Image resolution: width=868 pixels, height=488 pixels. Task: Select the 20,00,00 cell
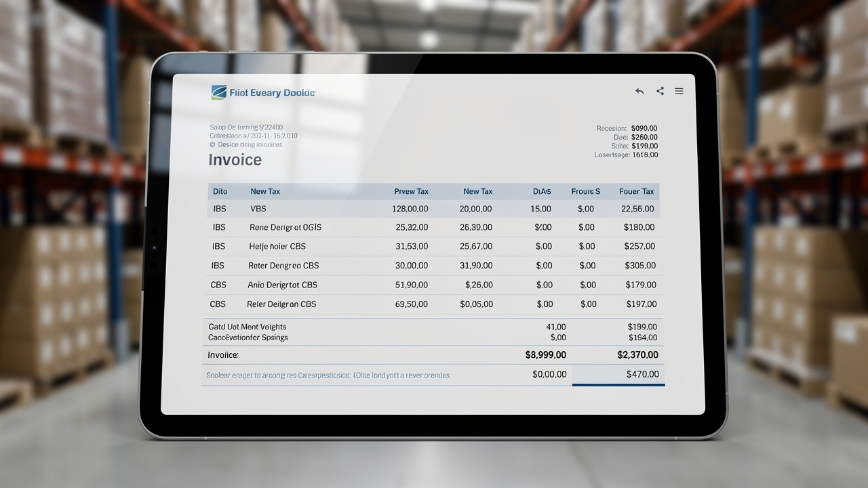click(x=476, y=209)
